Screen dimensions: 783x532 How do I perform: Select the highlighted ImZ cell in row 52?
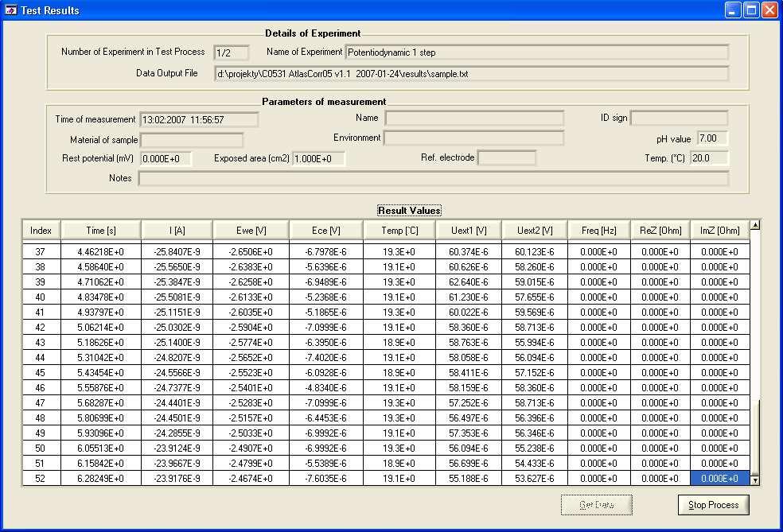(x=719, y=478)
